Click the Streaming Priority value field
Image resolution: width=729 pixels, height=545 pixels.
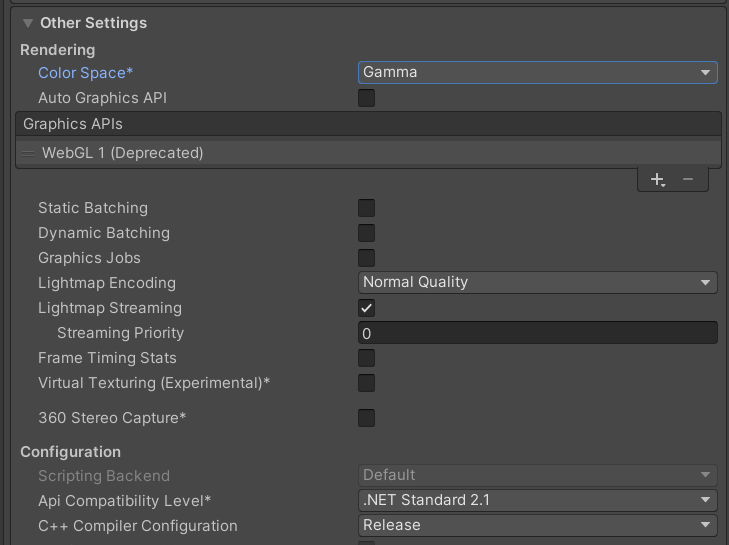[x=537, y=333]
